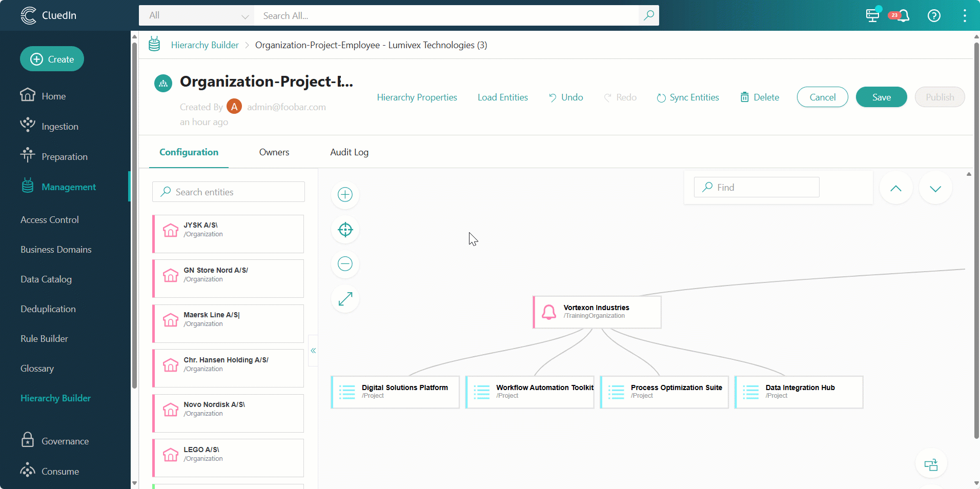Select the GN Store Nord A/S entity
980x489 pixels.
[228, 278]
